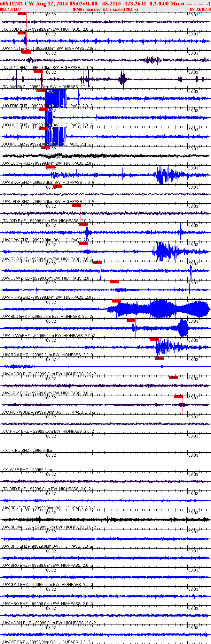
Task: Click the red pick flag on UW.LKVW trace
Action: coord(131,320)
